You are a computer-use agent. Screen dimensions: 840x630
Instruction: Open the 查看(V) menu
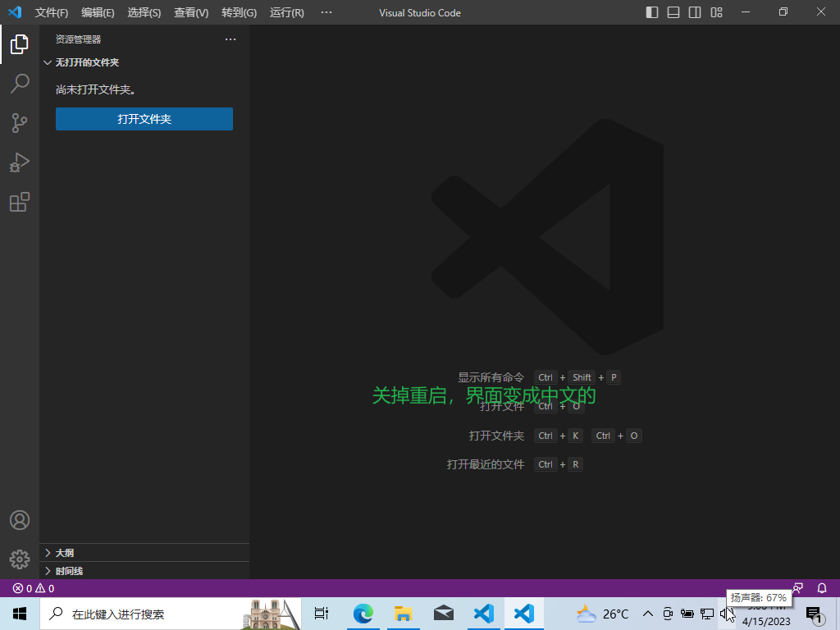point(191,13)
